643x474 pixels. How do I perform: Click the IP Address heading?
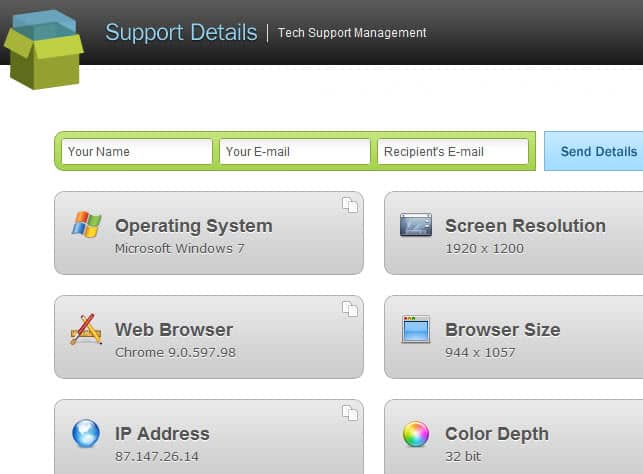point(162,434)
